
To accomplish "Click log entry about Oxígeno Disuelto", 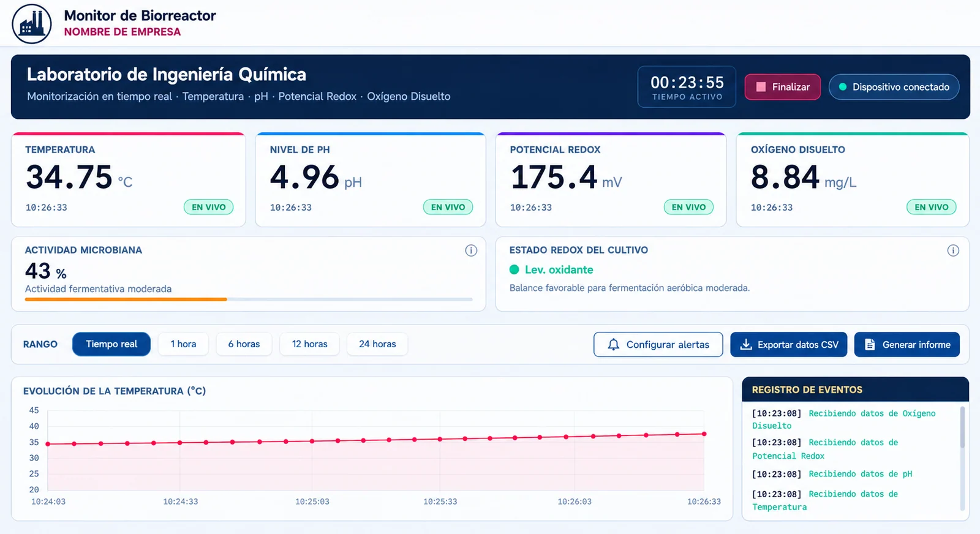I will click(844, 419).
